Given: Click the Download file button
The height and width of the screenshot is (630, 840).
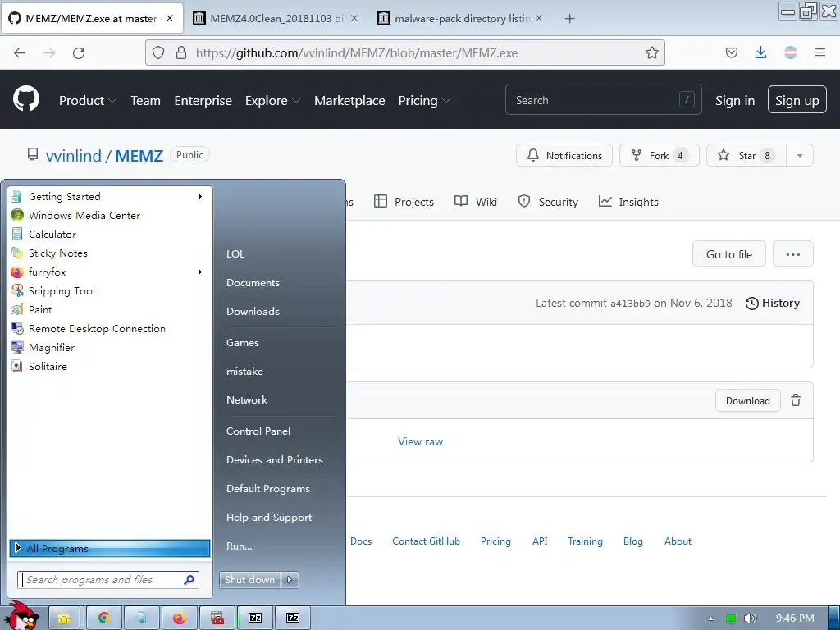Looking at the screenshot, I should point(748,400).
